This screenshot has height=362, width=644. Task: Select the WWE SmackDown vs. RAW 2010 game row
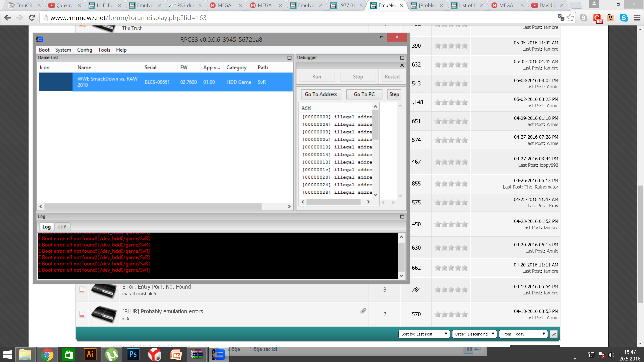pyautogui.click(x=166, y=82)
